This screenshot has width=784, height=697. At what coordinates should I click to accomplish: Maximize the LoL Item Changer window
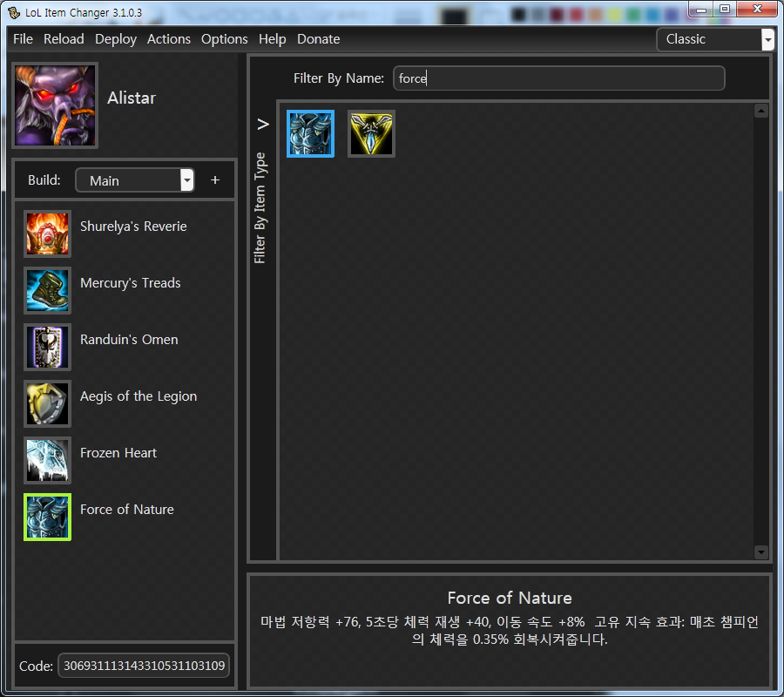pyautogui.click(x=725, y=10)
